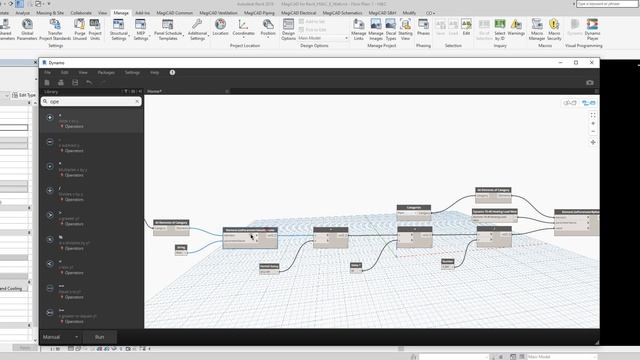This screenshot has width=640, height=360.
Task: Open Macro Security settings
Action: 554,29
